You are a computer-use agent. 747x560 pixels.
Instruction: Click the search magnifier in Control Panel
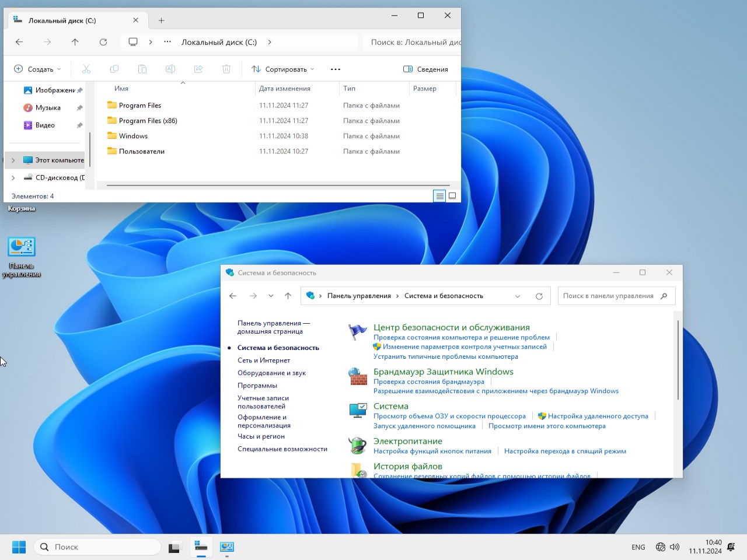coord(664,296)
